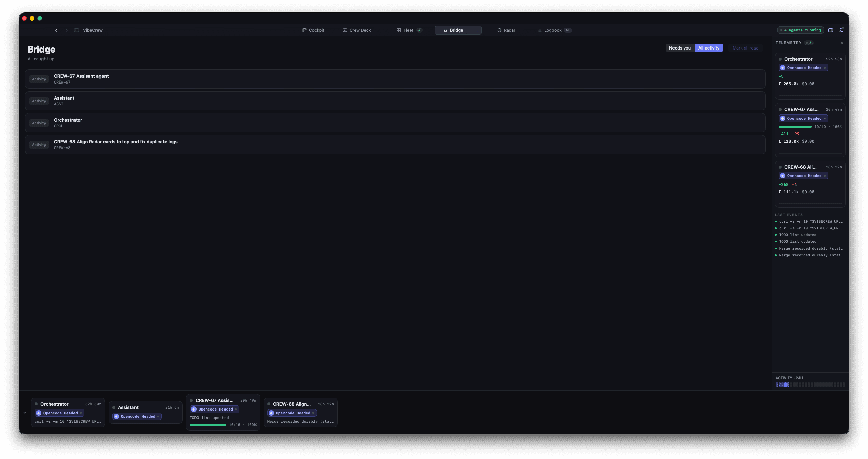Click Orchestrator token total 205.0k
Screen dimensions: 868x459
(788, 84)
